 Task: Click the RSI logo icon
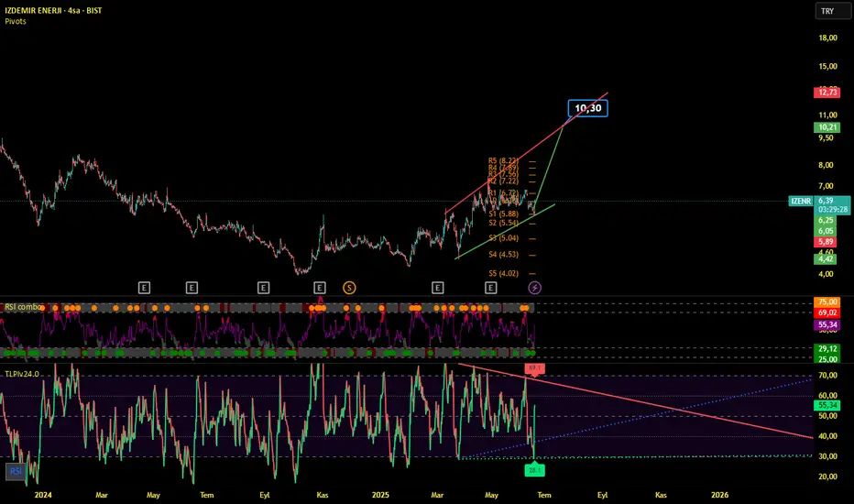click(16, 471)
